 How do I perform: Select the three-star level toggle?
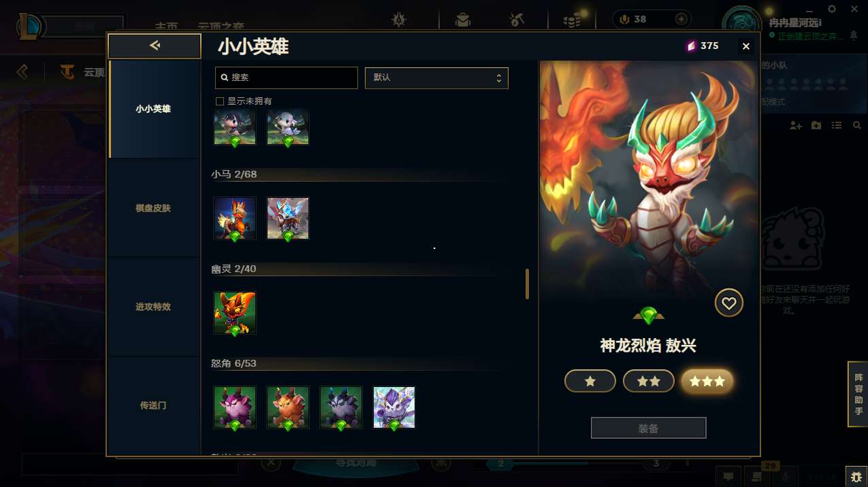(x=707, y=382)
